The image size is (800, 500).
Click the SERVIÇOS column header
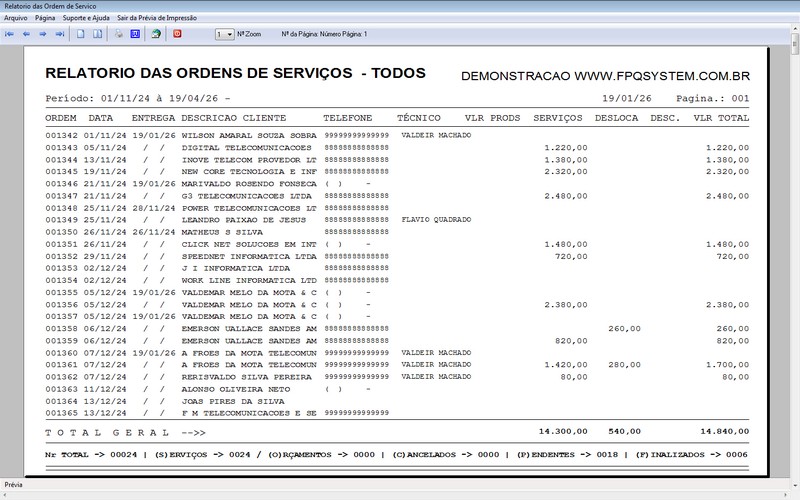558,118
